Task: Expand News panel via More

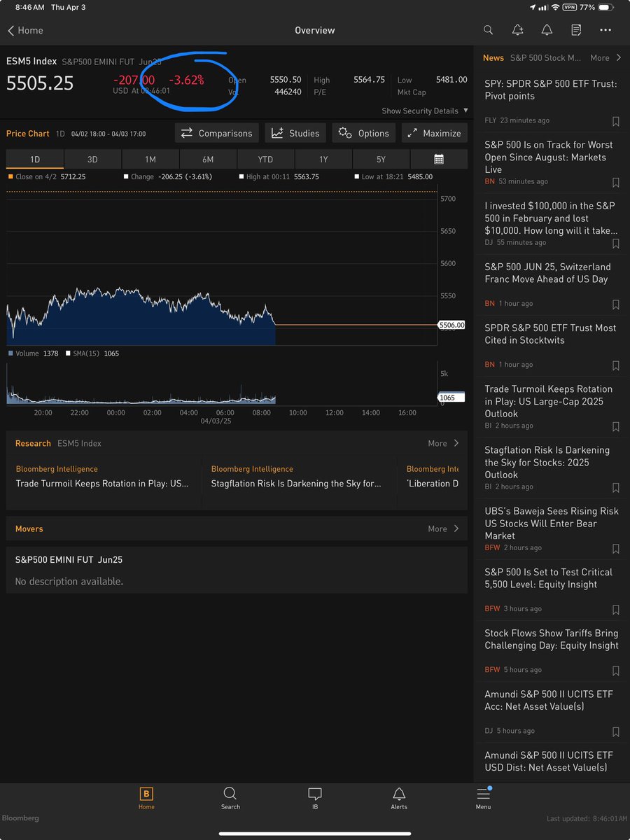Action: click(606, 58)
